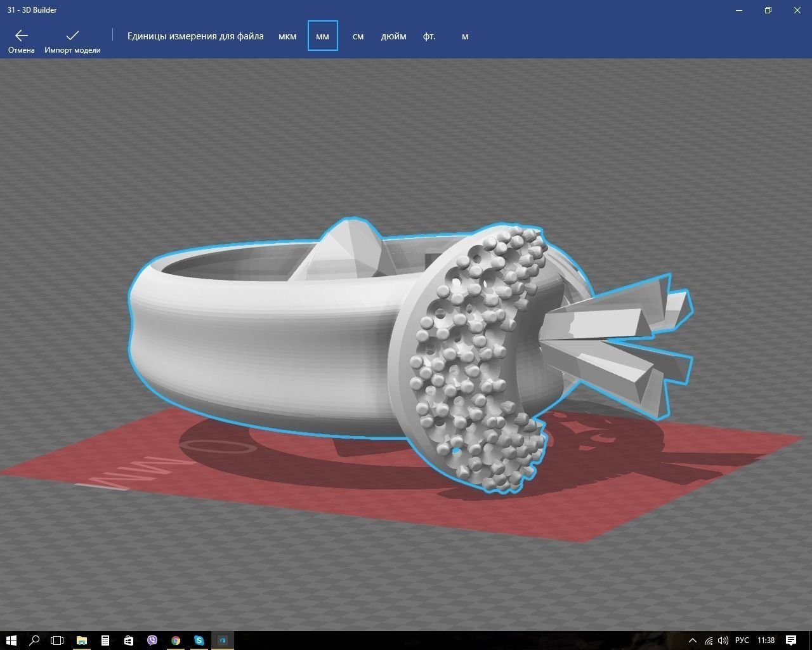Open the Wi-Fi network tray icon
This screenshot has height=650, width=812.
(709, 640)
